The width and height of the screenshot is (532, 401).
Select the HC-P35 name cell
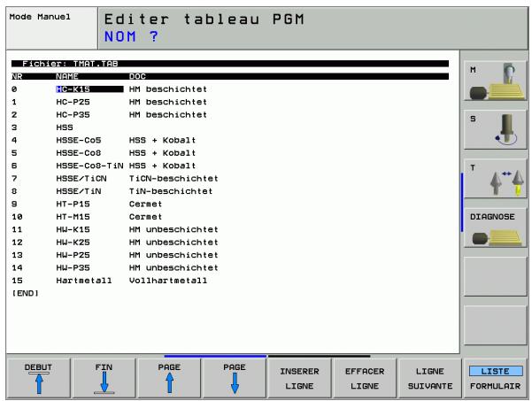coord(73,115)
